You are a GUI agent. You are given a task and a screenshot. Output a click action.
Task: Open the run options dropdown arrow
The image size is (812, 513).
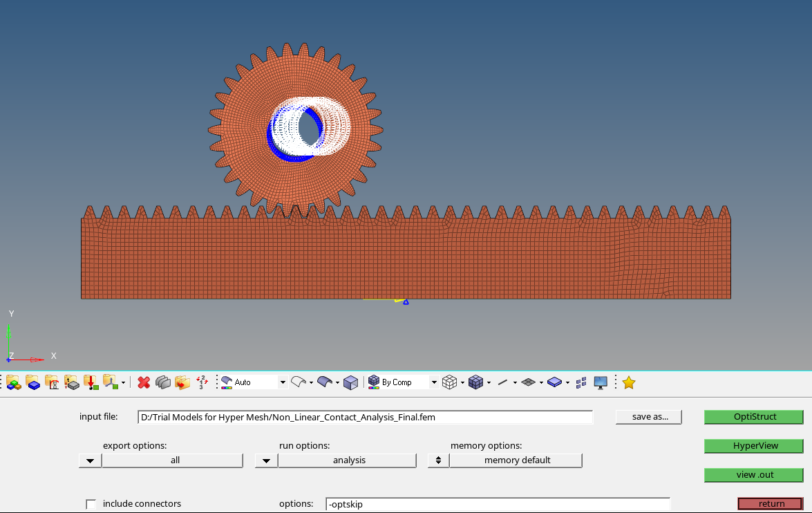pos(266,460)
